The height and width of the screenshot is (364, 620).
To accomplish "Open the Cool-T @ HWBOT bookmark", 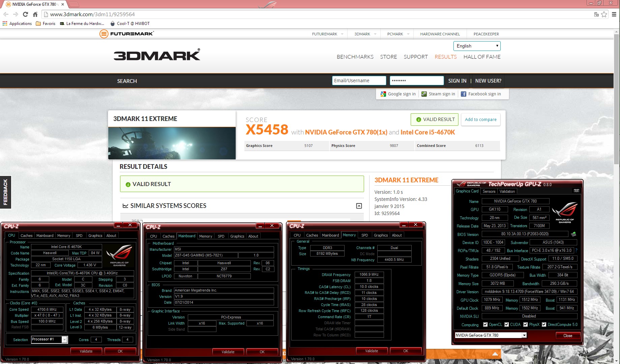I will click(130, 24).
